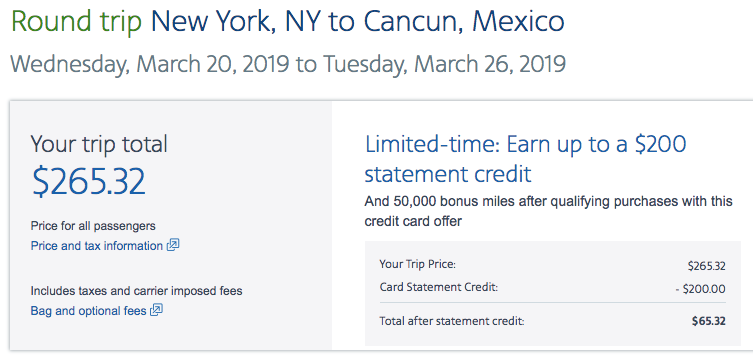
Task: Open the Price and tax information link
Action: 97,246
